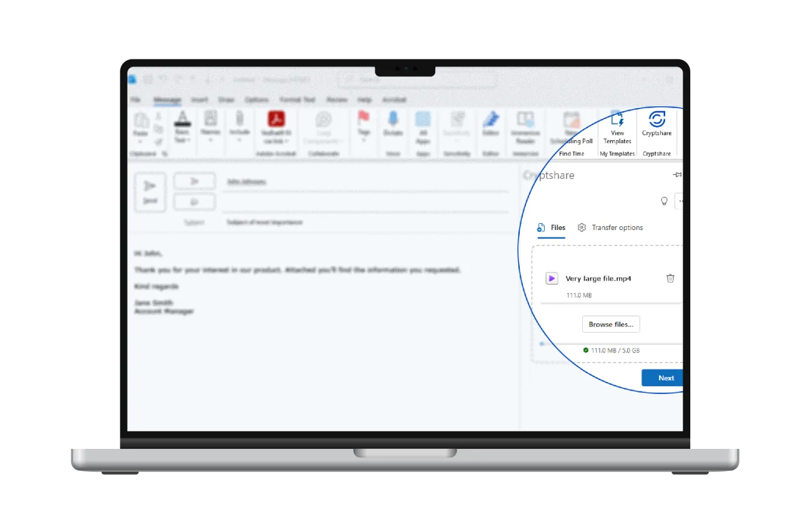Click the Dictate microphone icon

[x=393, y=120]
